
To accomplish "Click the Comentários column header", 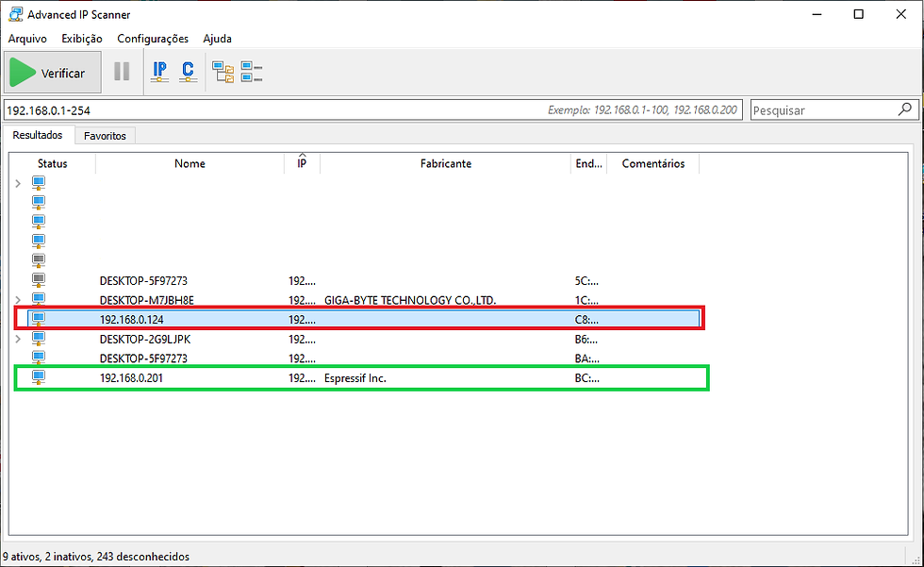I will tap(652, 163).
